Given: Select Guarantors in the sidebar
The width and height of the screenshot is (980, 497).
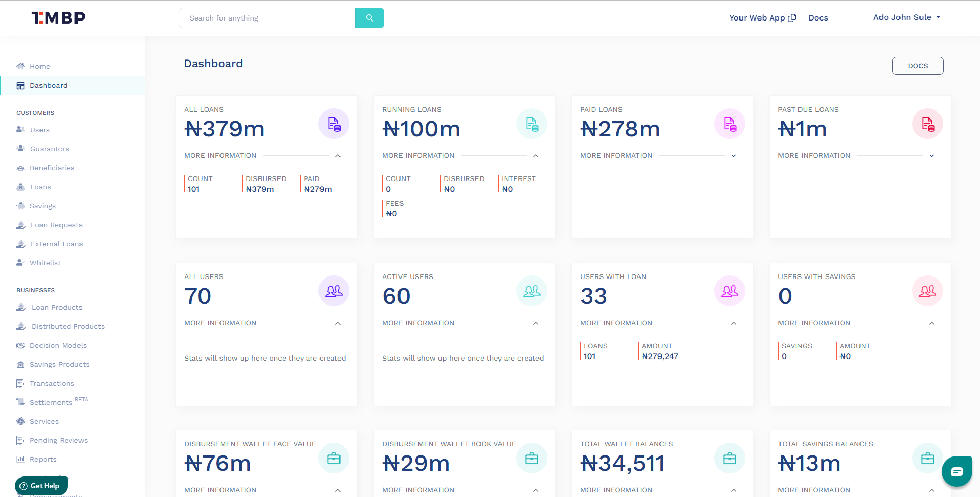Looking at the screenshot, I should (x=49, y=149).
